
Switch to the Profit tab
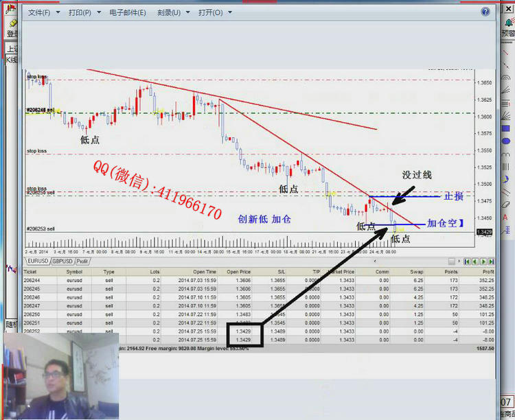(82, 261)
